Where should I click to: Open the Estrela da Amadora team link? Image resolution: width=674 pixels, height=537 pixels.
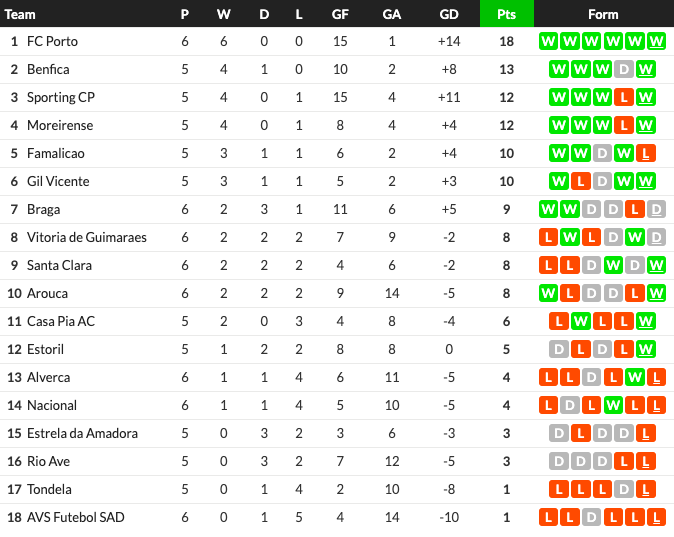(x=82, y=433)
